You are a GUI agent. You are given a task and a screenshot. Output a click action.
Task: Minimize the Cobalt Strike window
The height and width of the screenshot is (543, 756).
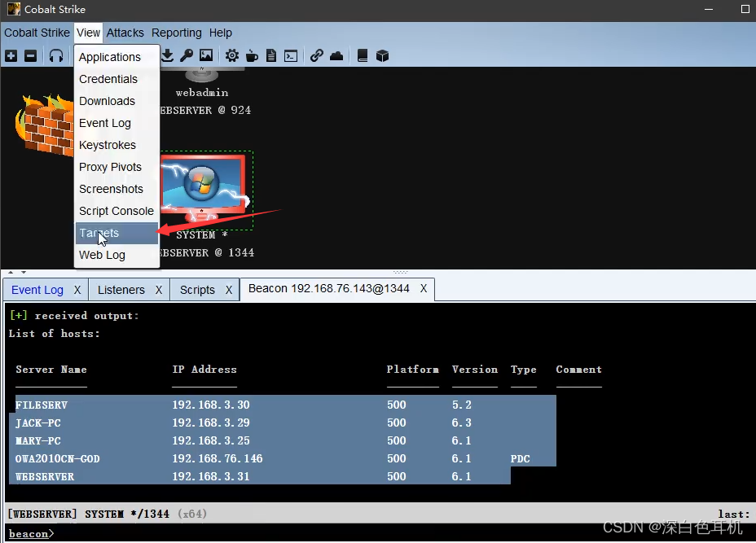pyautogui.click(x=709, y=9)
